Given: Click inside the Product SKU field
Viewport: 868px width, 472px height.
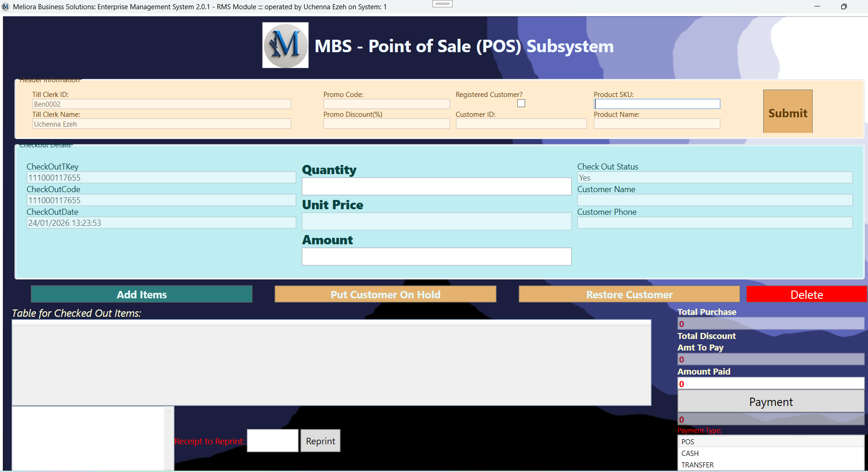Looking at the screenshot, I should click(657, 103).
